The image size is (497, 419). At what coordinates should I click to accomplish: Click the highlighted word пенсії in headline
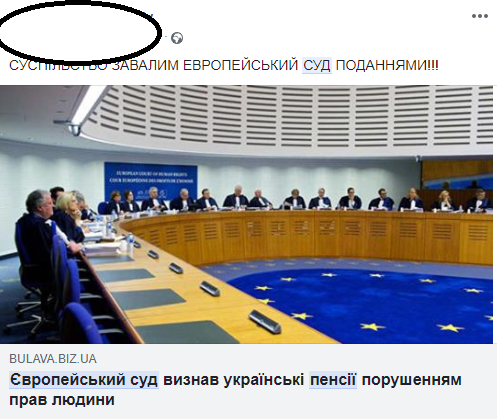pos(333,380)
